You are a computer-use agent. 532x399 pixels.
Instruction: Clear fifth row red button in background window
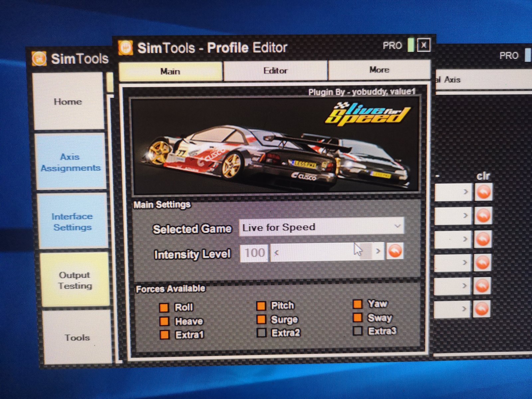tap(482, 286)
